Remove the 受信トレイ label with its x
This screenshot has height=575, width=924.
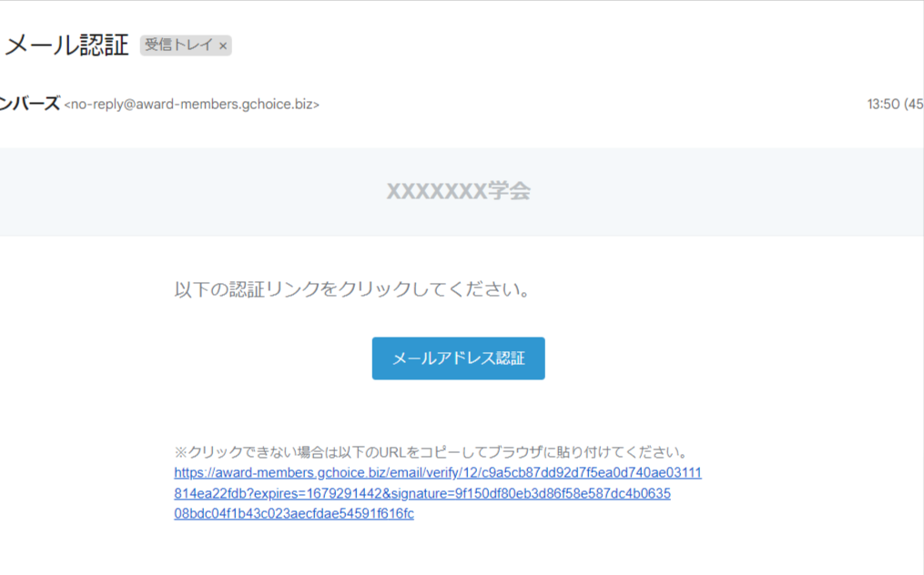pyautogui.click(x=223, y=46)
